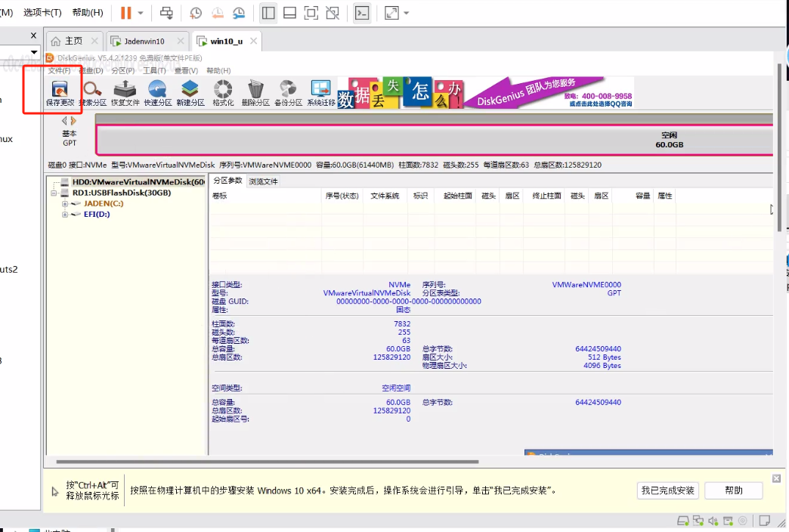Click the 保存更改 save changes icon
Screen dimensions: 789x532
(60, 93)
